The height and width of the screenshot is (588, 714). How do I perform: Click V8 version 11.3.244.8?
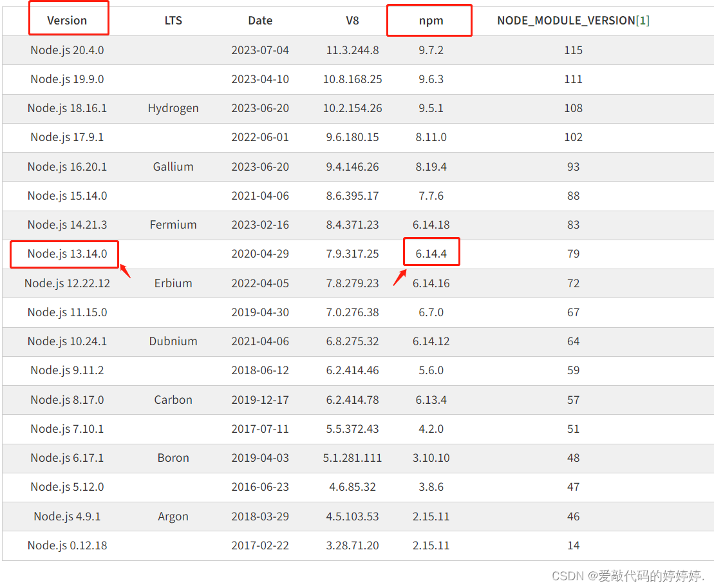(x=352, y=50)
